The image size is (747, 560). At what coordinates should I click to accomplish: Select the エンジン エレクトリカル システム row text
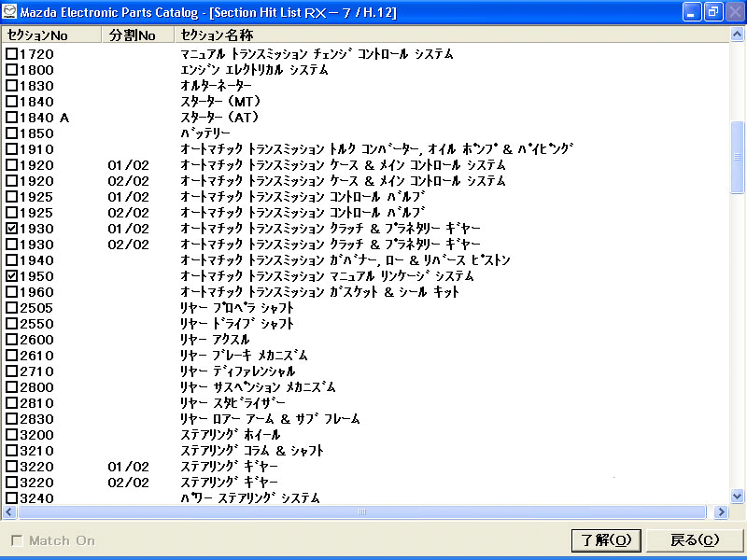point(254,70)
